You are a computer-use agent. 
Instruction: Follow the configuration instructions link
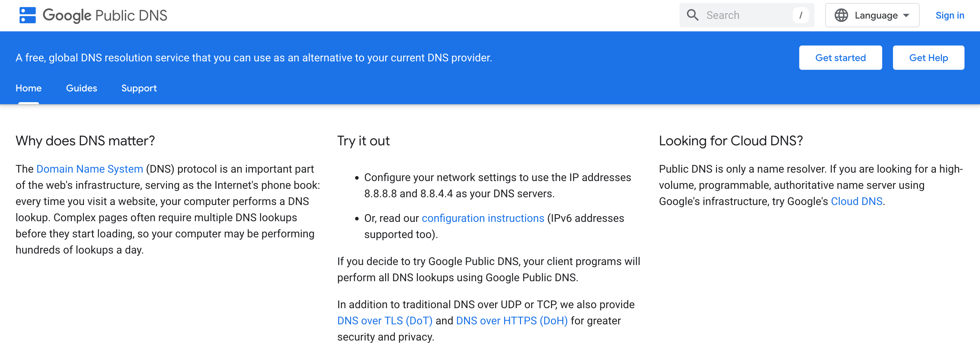[x=483, y=218]
